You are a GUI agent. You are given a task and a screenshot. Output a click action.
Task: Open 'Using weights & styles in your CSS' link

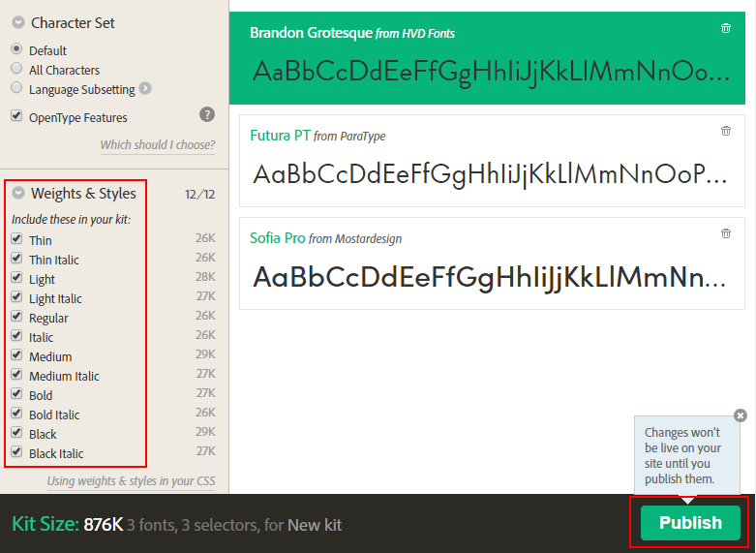pos(131,481)
